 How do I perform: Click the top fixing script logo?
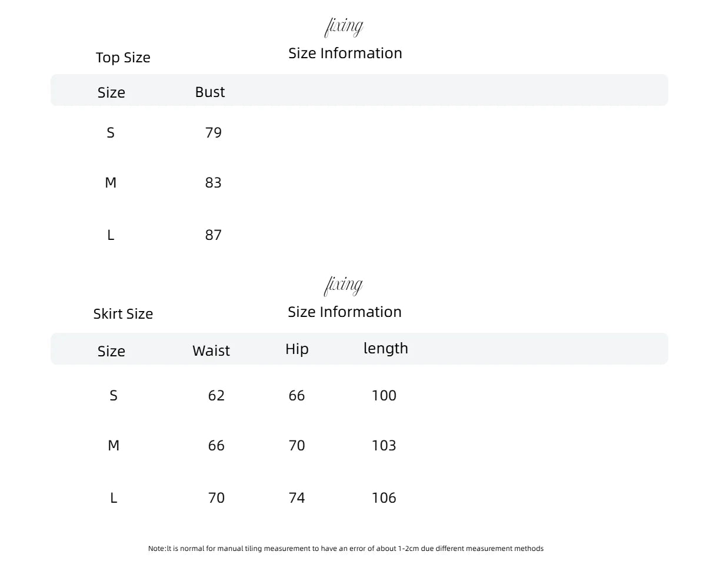coord(344,27)
